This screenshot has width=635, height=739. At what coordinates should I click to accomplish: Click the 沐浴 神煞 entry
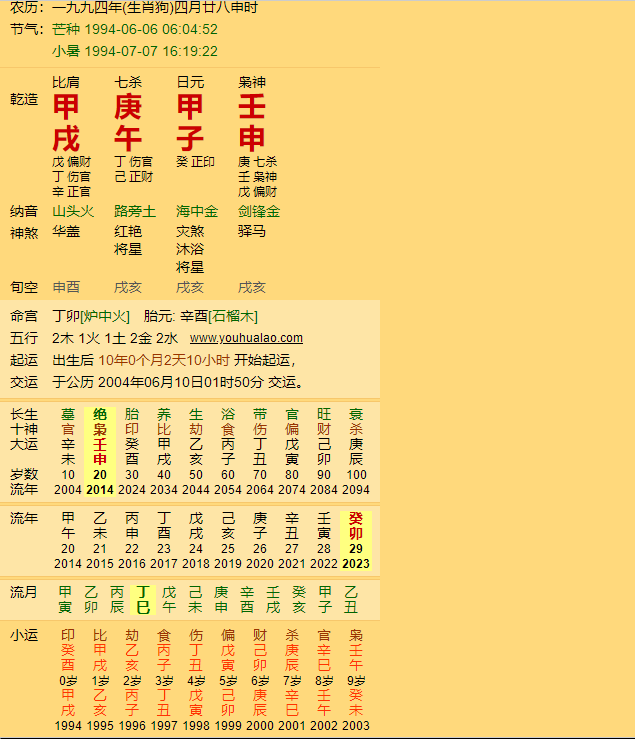[x=190, y=249]
